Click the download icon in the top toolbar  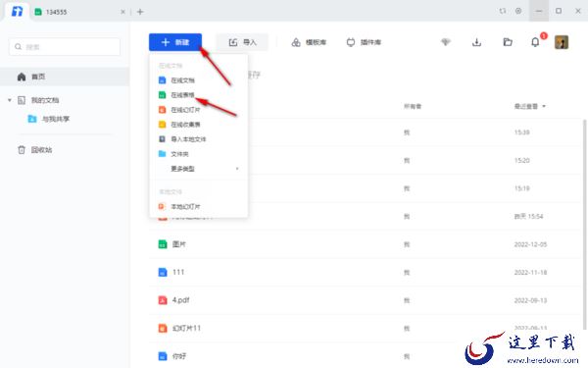click(x=476, y=42)
